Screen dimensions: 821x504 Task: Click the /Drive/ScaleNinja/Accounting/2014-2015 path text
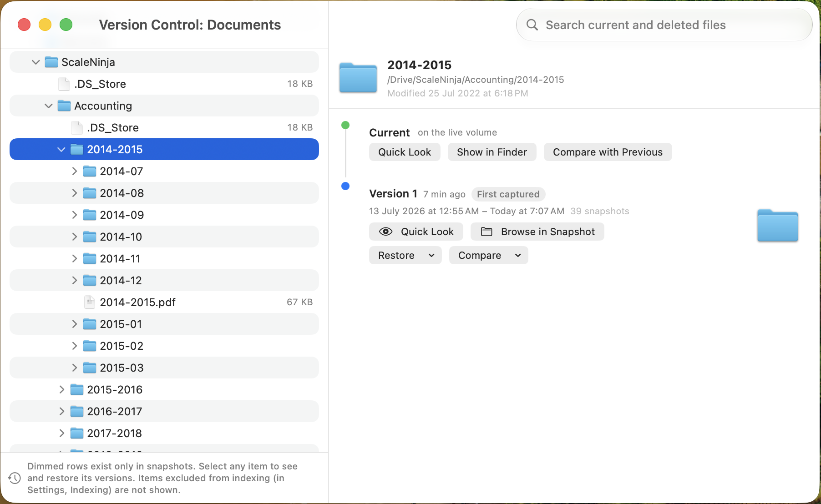476,80
